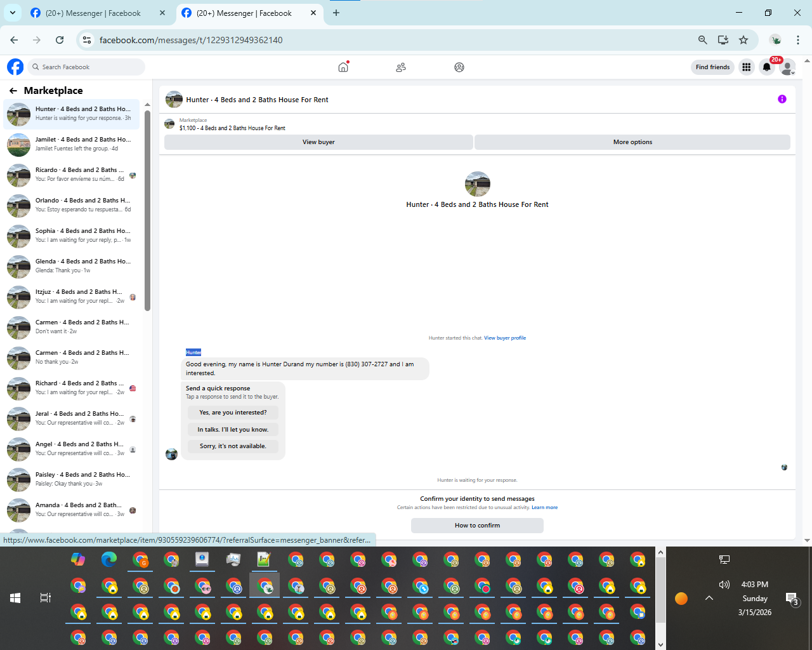Open the View buyer profile link
The image size is (812, 650).
(x=505, y=338)
